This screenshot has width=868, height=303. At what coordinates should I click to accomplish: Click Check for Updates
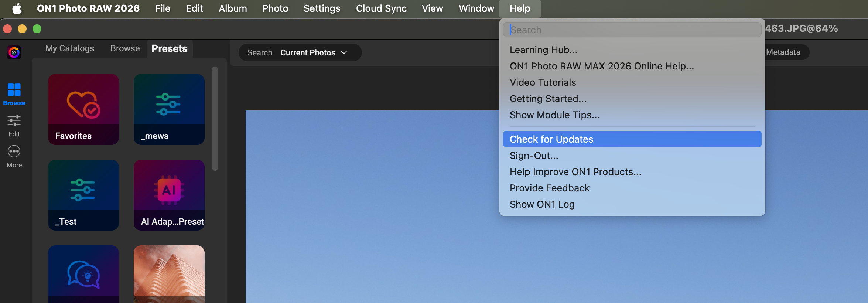click(x=632, y=139)
